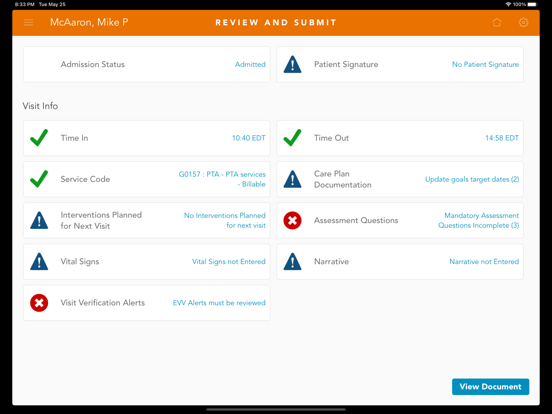Open the hamburger menu icon
Screen dimensions: 552x414
pos(29,23)
